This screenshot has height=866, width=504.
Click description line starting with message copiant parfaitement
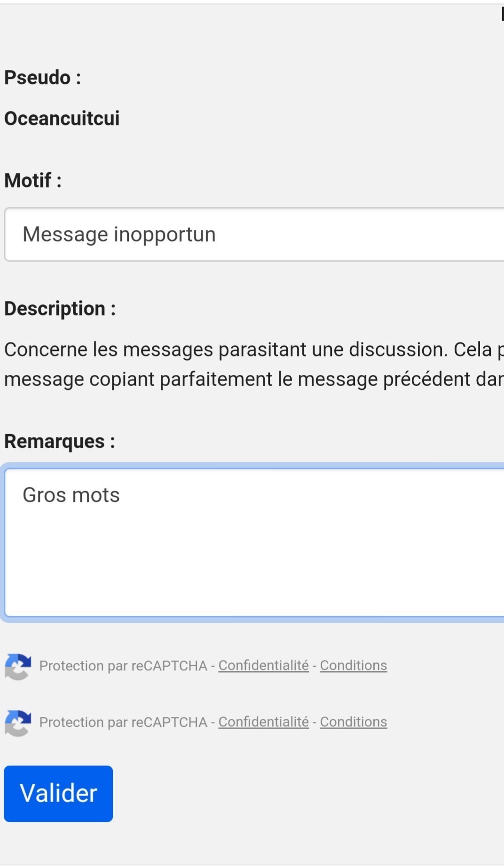tap(254, 379)
